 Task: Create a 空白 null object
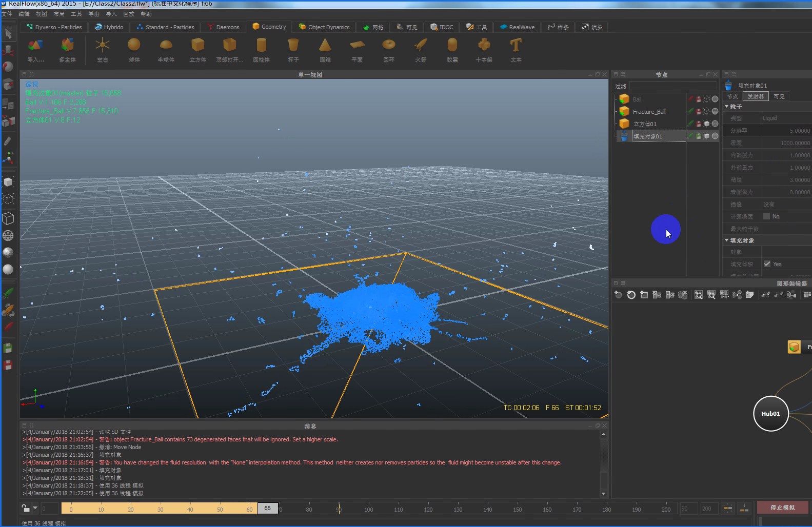coord(103,46)
